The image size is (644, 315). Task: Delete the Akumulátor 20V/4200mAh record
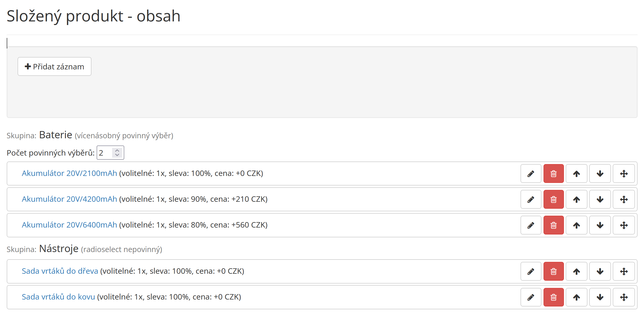click(x=553, y=199)
